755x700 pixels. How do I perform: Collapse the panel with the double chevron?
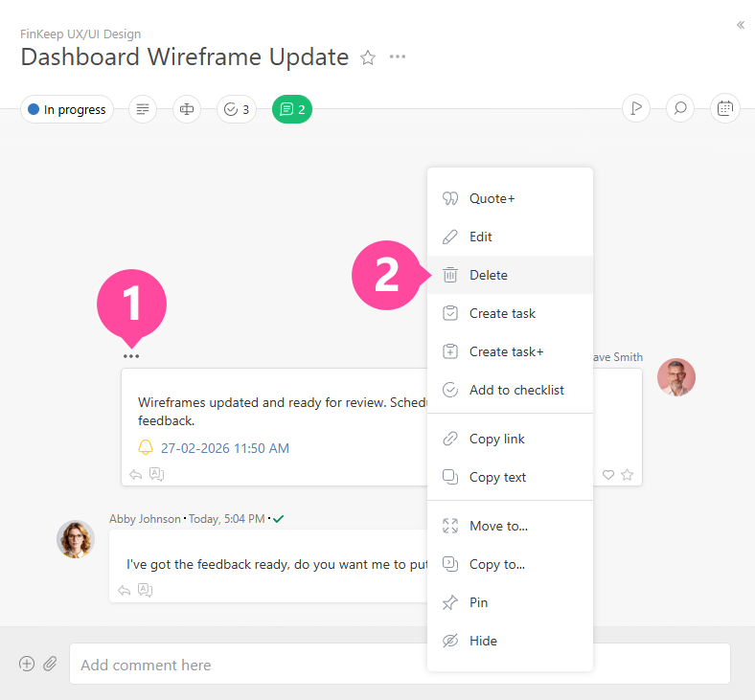coord(741,26)
